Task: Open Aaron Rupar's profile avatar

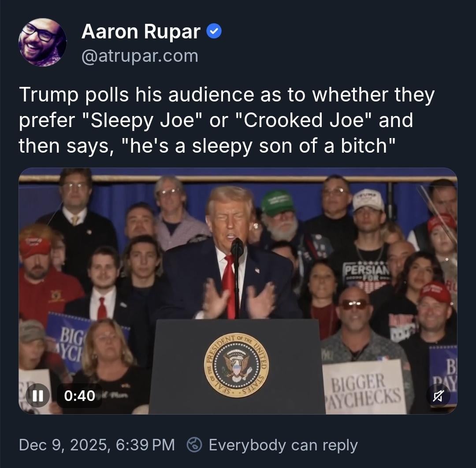Action: coord(42,42)
